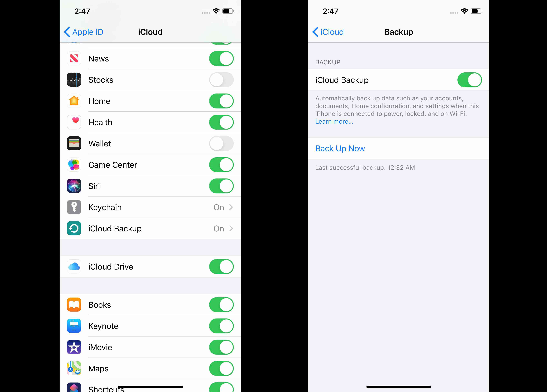
Task: View last successful backup timestamp
Action: click(364, 167)
